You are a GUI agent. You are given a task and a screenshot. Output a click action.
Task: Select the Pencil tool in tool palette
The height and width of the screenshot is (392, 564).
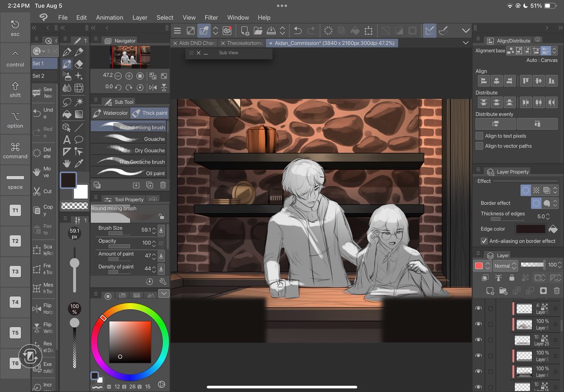click(79, 51)
